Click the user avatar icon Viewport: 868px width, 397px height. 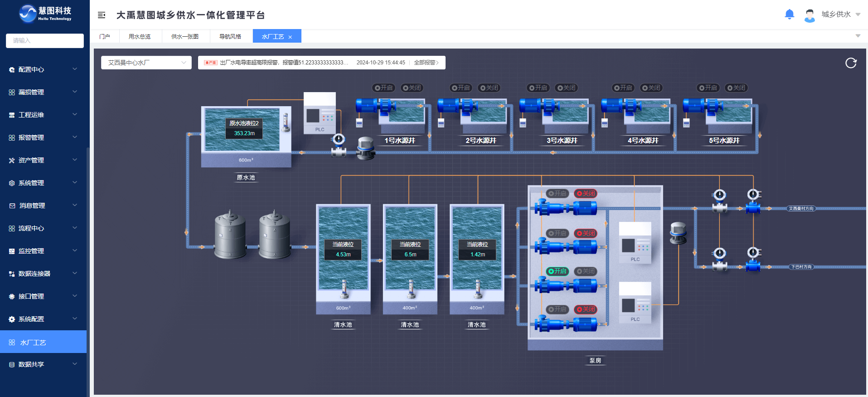tap(809, 15)
